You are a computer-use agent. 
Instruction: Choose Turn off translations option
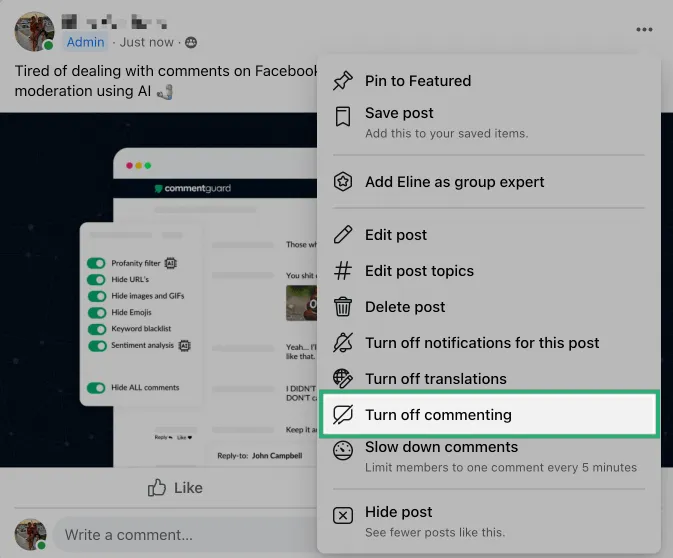point(488,379)
